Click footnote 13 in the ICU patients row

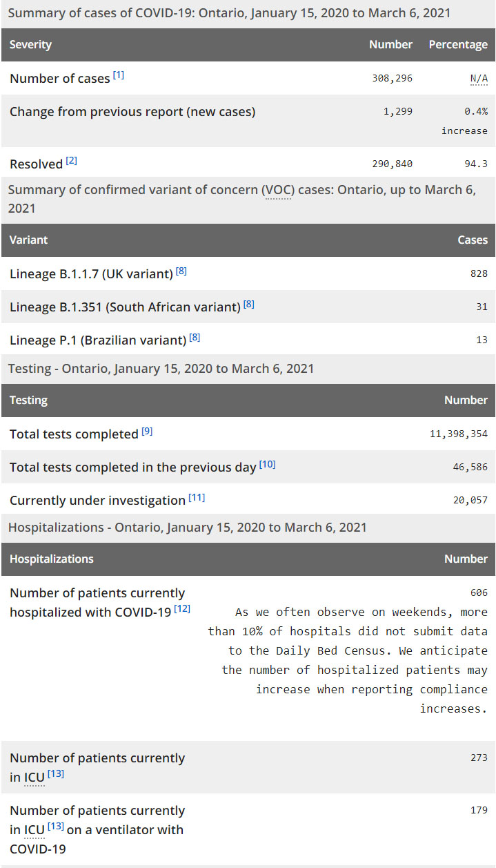56,774
